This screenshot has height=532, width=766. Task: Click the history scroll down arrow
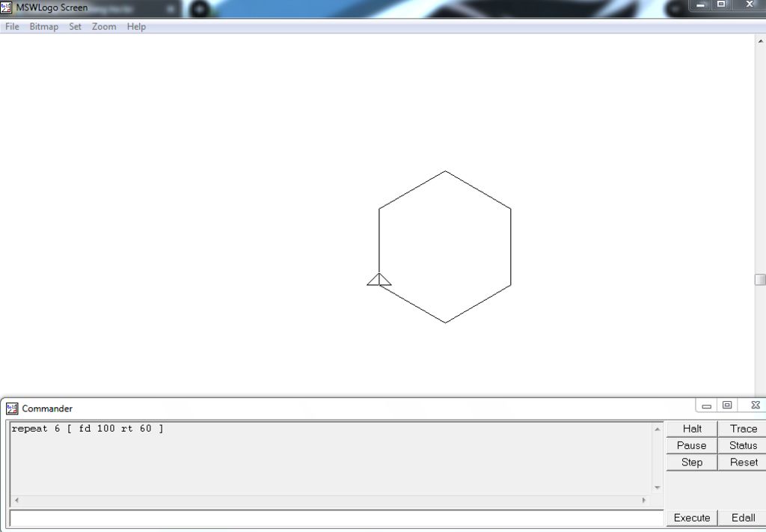click(x=657, y=488)
